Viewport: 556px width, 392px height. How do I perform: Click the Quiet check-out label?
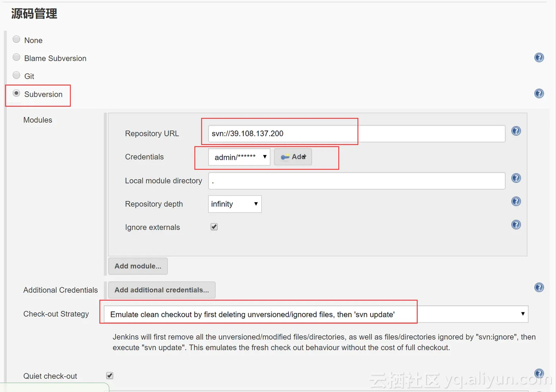pos(50,376)
